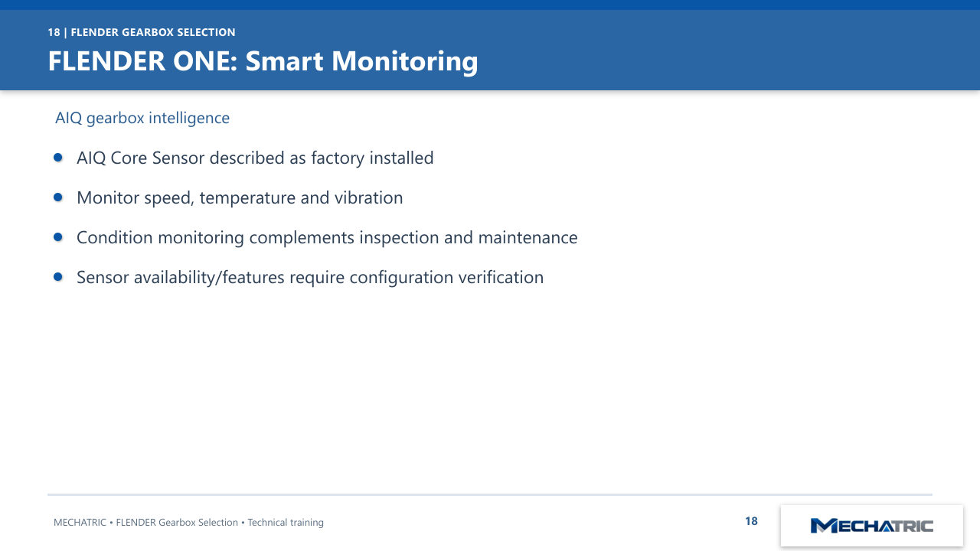Viewport: 980px width, 551px height.
Task: Click the page number 18 in footer
Action: click(751, 521)
